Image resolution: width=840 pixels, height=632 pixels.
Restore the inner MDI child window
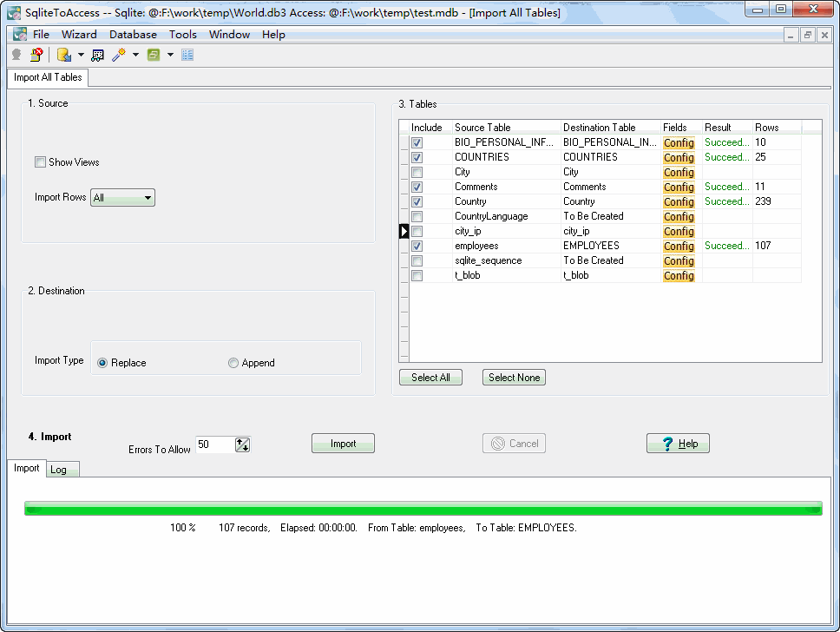(807, 36)
